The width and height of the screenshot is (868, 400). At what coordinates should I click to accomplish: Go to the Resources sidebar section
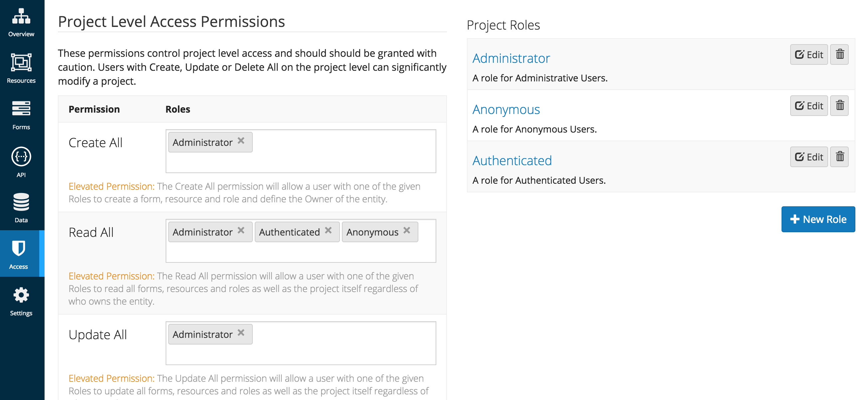pos(21,68)
